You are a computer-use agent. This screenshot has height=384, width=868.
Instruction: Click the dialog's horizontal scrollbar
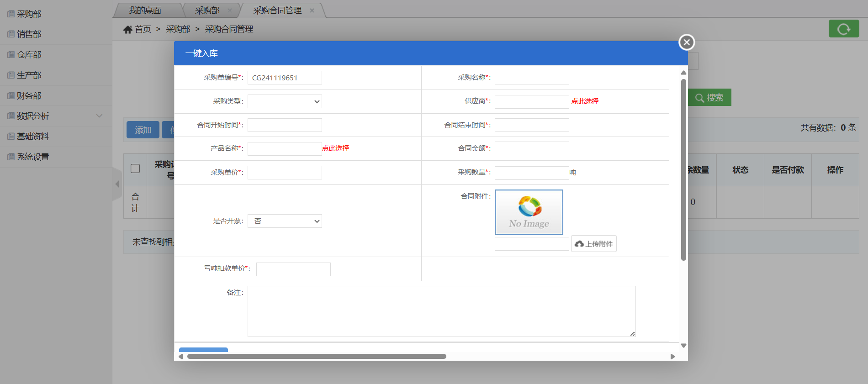pyautogui.click(x=316, y=357)
